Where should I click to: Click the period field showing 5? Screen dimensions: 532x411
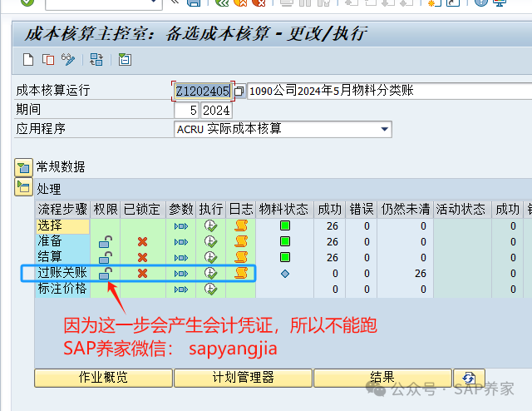186,111
